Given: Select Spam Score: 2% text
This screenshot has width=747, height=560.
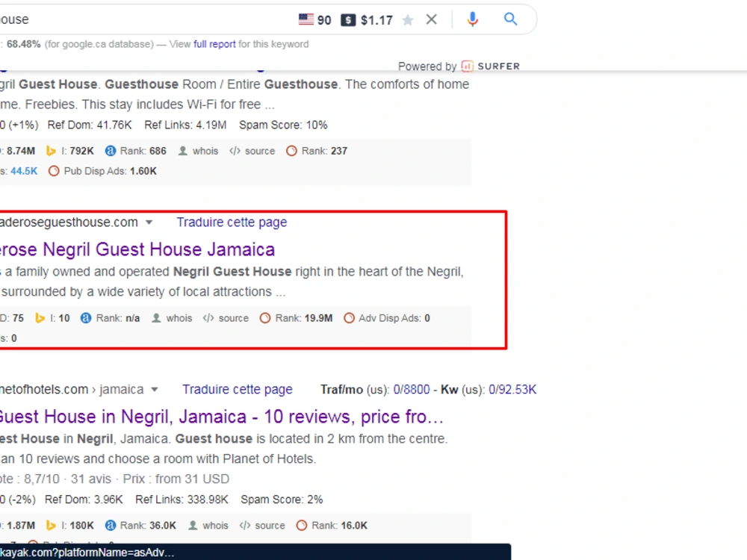Looking at the screenshot, I should (282, 500).
